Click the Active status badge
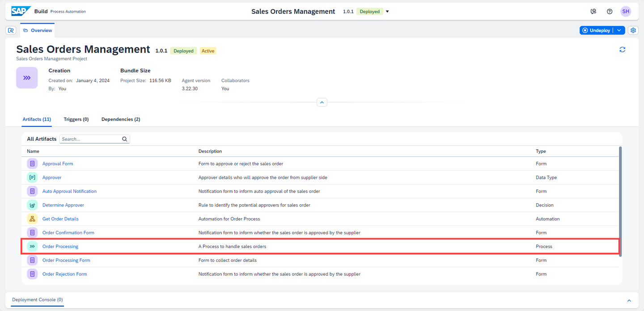 (208, 51)
